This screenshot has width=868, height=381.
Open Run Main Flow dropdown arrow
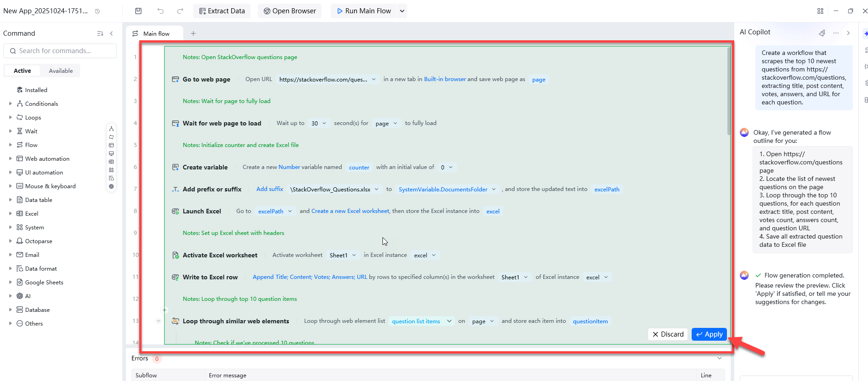(402, 11)
